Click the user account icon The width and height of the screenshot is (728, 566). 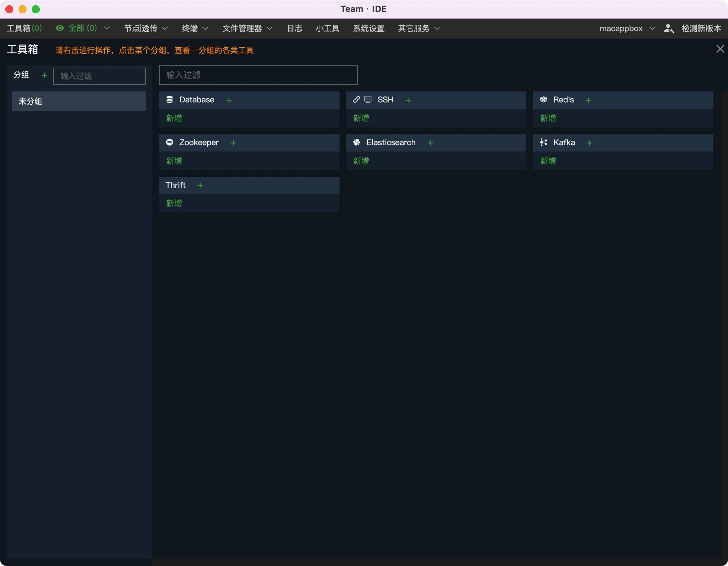tap(669, 28)
